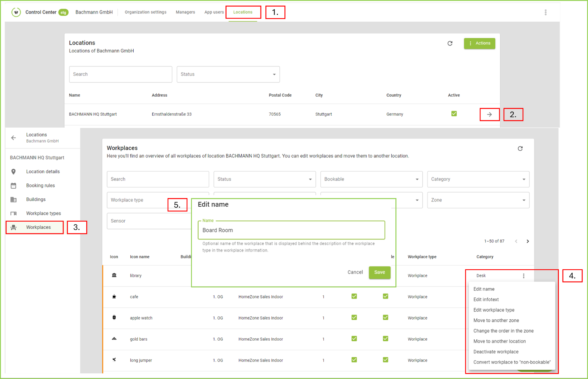Click the back arrow beside Locations

pos(13,138)
